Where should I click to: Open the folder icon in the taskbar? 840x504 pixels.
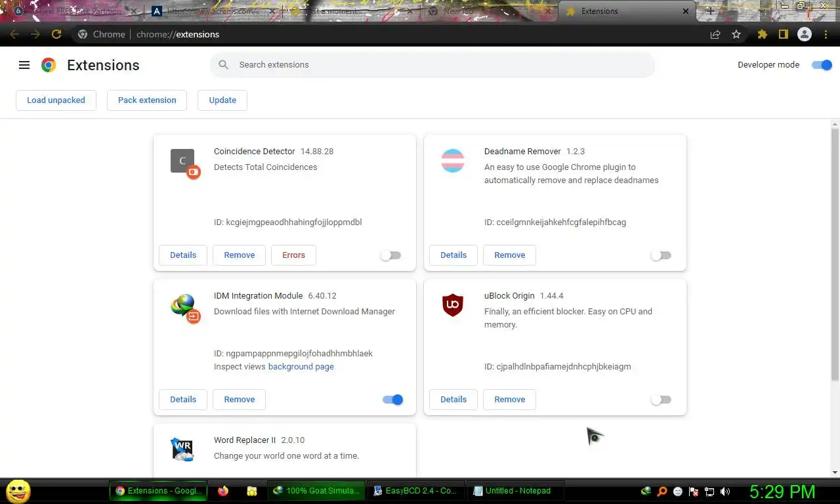click(251, 491)
